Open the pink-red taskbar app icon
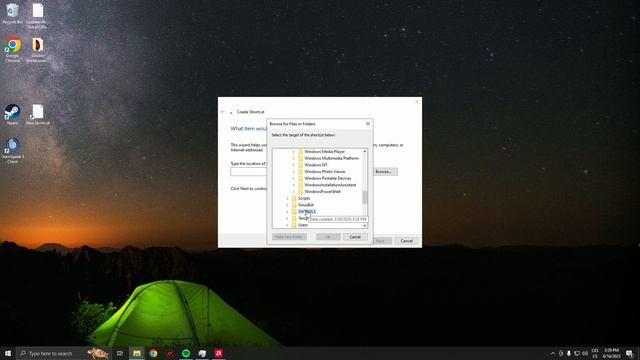 (218, 353)
